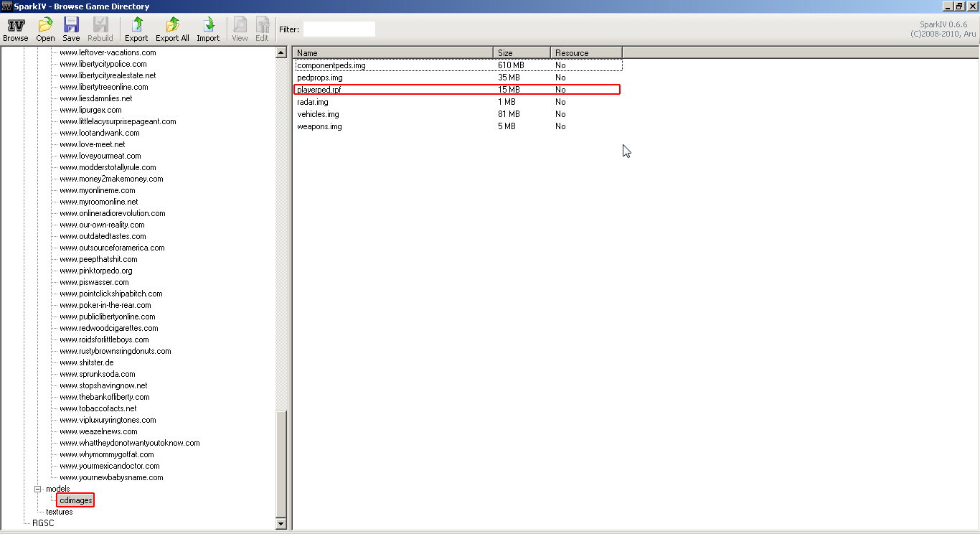Sort file list by Name column

[x=393, y=53]
